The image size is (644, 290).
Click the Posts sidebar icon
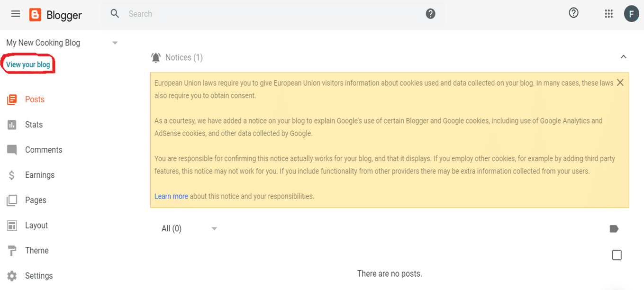12,100
